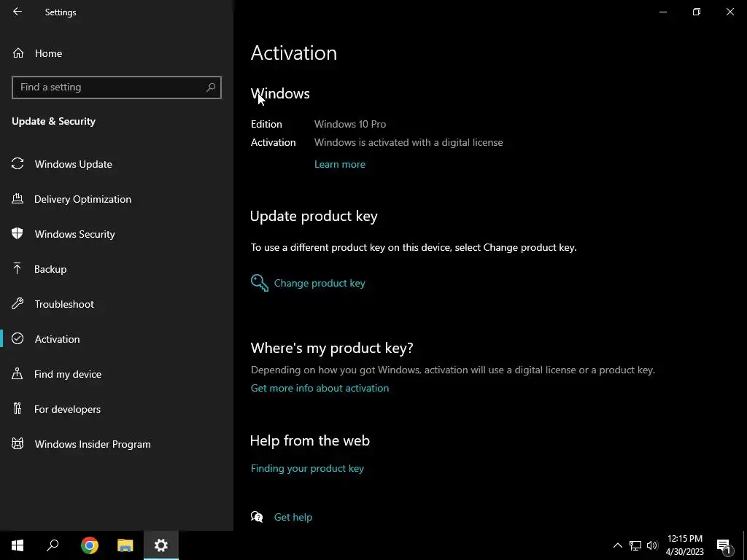Click the magnifier icon in the search box

tap(211, 87)
